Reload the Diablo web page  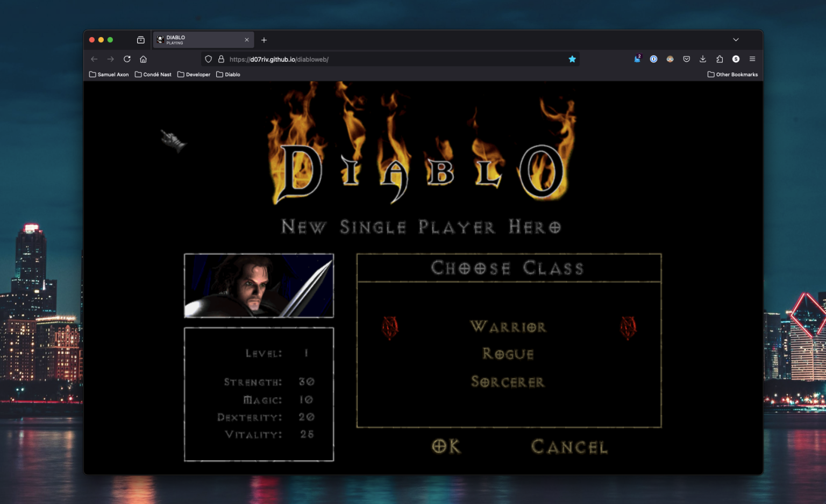127,59
